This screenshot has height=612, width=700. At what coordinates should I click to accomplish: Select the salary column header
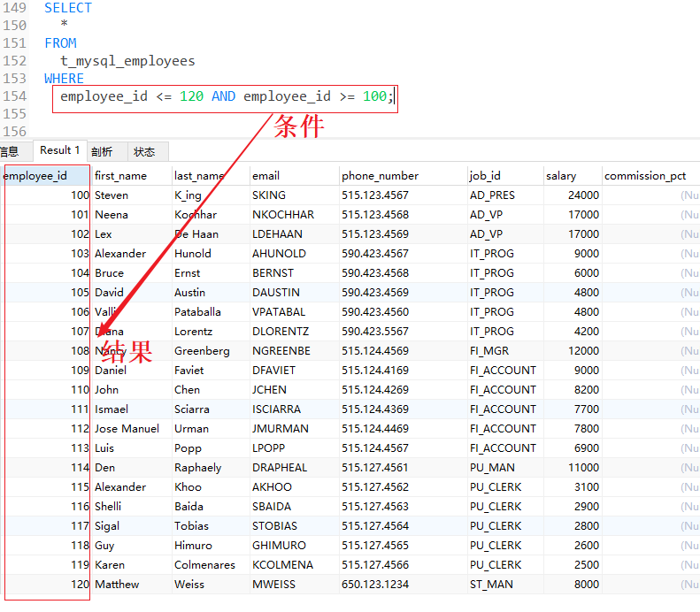coord(573,176)
